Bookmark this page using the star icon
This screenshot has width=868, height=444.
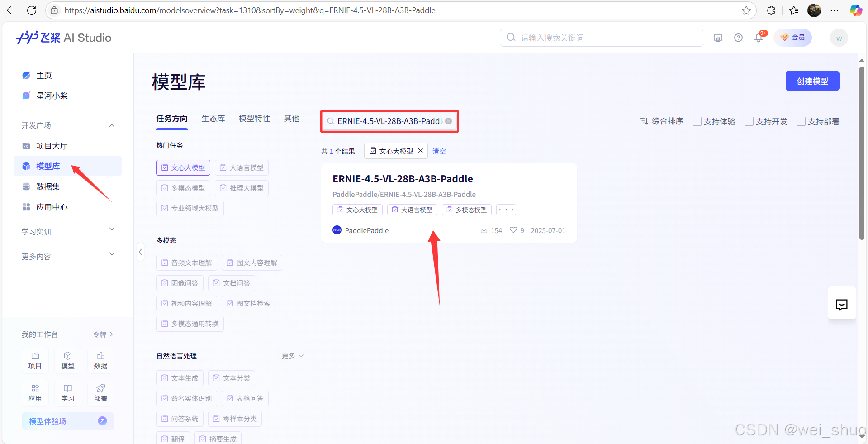[746, 10]
